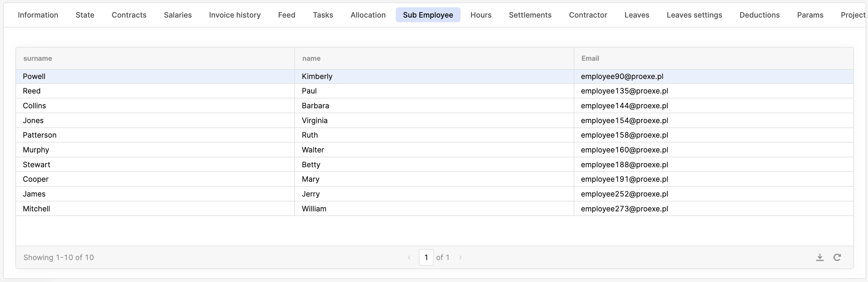
Task: Switch to the Contracts tab
Action: click(x=129, y=15)
